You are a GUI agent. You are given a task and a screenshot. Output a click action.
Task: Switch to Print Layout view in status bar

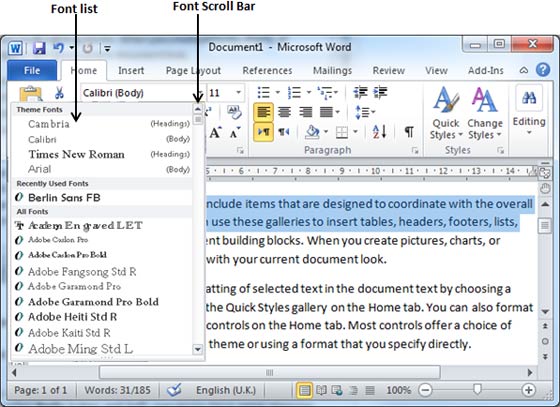tap(304, 390)
